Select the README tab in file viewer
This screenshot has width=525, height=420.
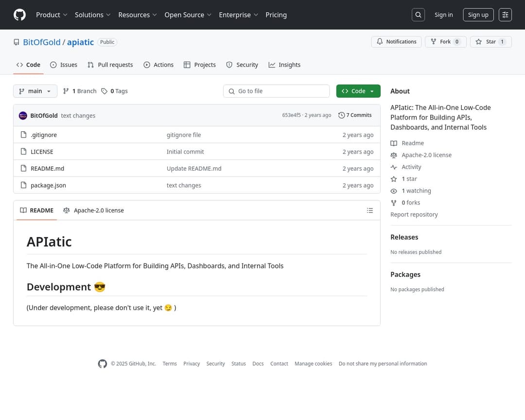tap(37, 210)
